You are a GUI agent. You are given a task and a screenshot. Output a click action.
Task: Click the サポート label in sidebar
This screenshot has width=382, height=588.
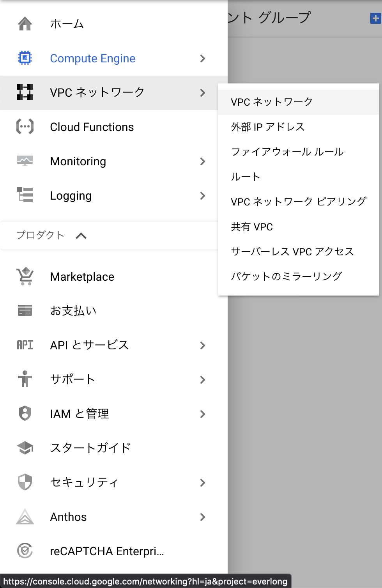click(73, 379)
